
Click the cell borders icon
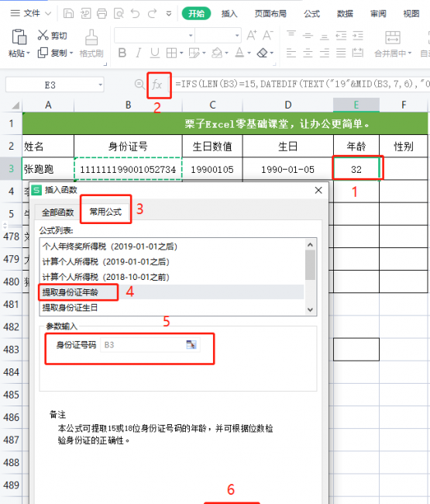click(x=171, y=53)
